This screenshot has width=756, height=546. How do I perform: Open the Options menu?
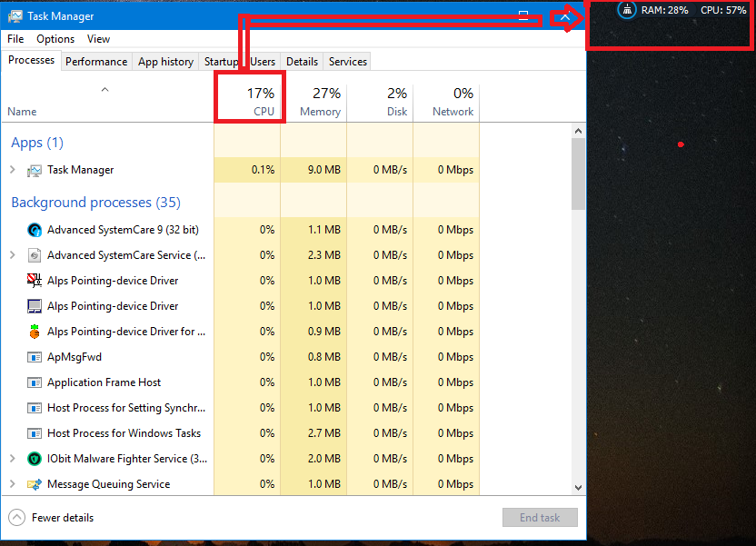click(x=55, y=39)
